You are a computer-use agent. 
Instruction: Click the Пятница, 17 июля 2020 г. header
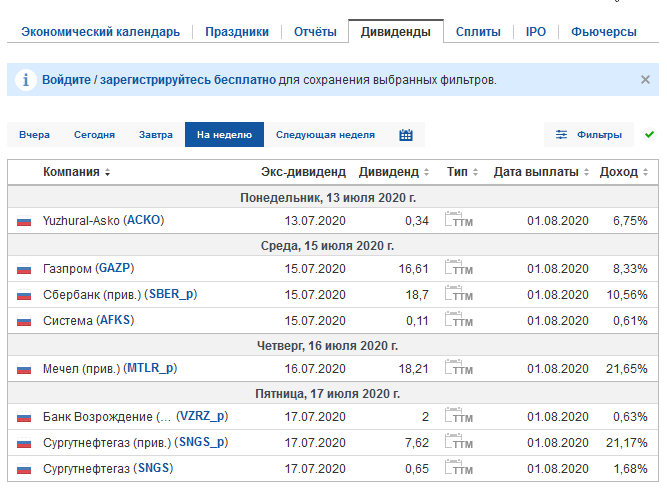(328, 394)
